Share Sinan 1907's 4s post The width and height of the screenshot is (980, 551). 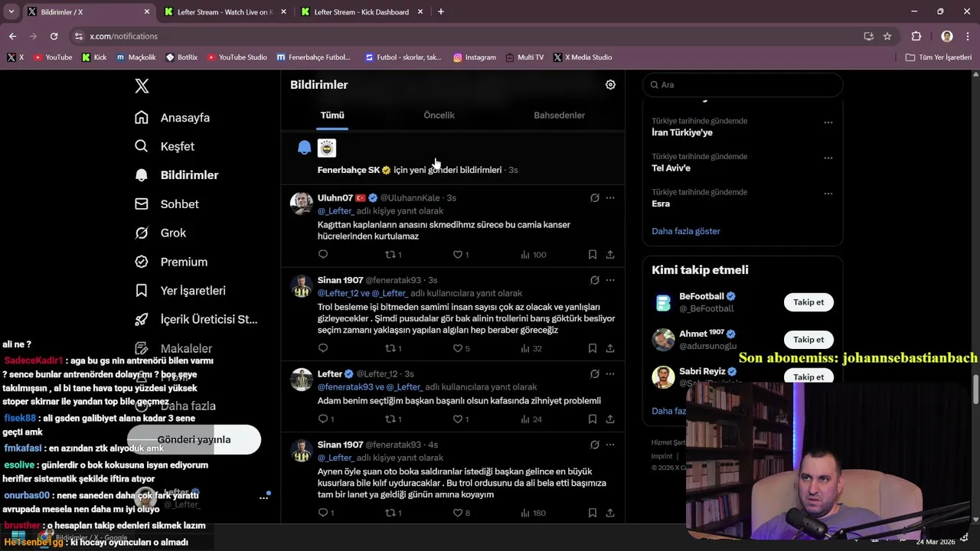point(610,513)
